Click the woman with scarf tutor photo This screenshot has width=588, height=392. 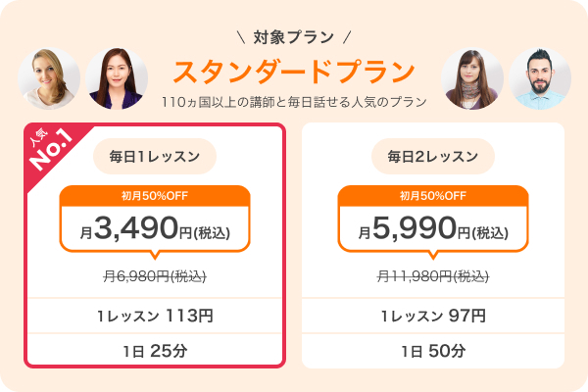(x=472, y=78)
